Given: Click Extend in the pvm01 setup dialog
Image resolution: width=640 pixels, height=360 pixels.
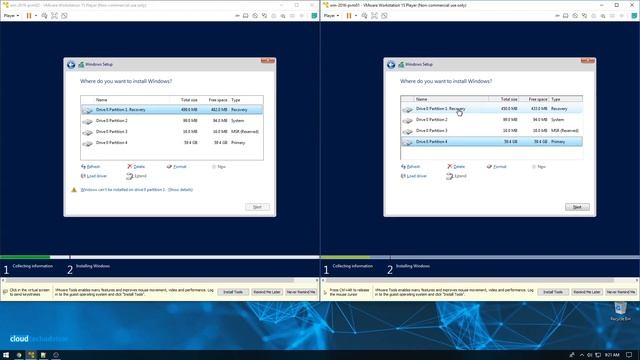Looking at the screenshot, I should point(456,176).
